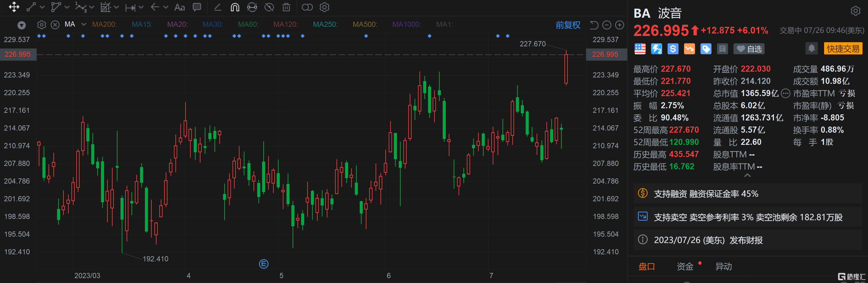Select the hatched measurement chart tool
The height and width of the screenshot is (283, 868).
tap(106, 7)
